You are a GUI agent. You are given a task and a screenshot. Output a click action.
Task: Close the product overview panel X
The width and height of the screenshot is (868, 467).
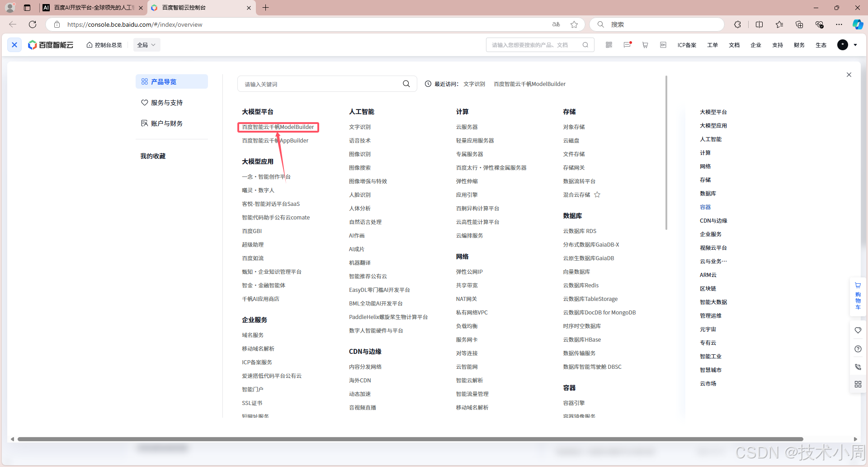(x=849, y=75)
